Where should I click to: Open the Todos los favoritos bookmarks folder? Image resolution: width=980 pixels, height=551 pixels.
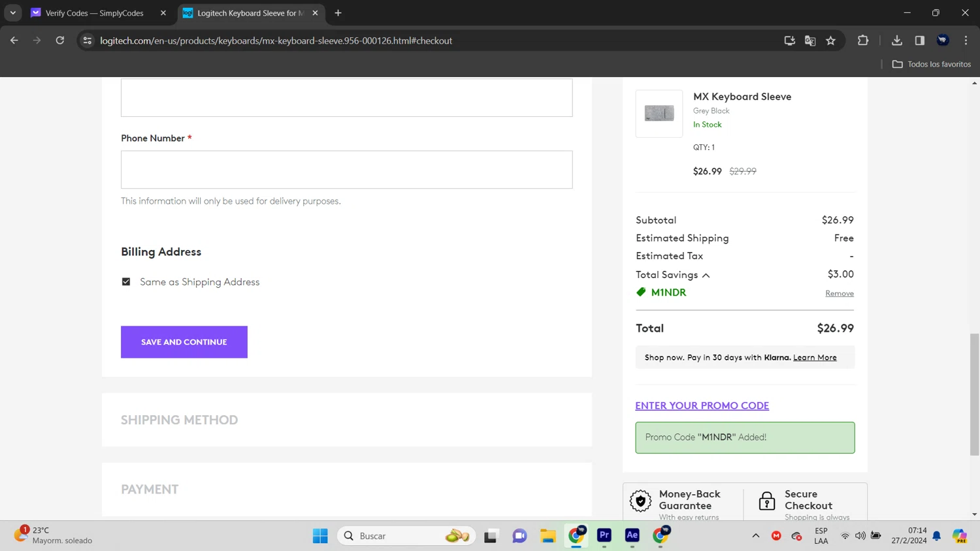(x=932, y=64)
